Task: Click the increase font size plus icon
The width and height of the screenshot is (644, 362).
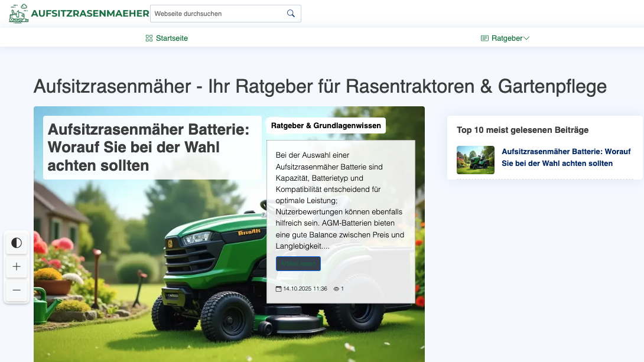Action: pyautogui.click(x=17, y=266)
